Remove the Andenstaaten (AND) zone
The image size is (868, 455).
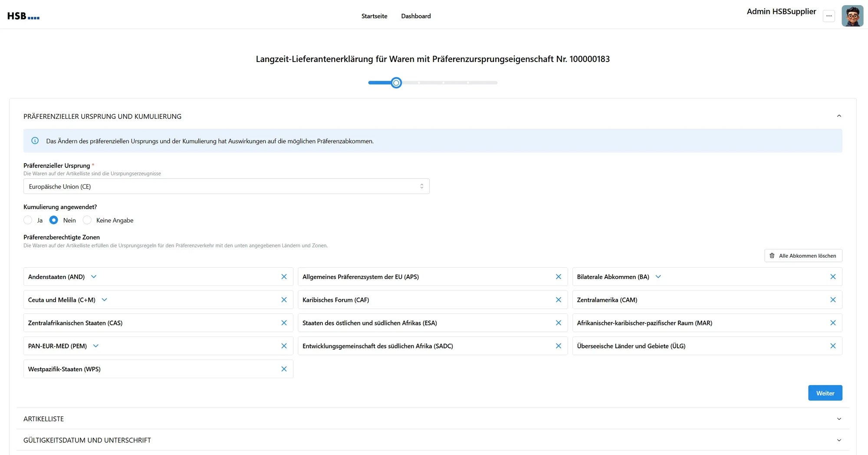click(x=284, y=276)
